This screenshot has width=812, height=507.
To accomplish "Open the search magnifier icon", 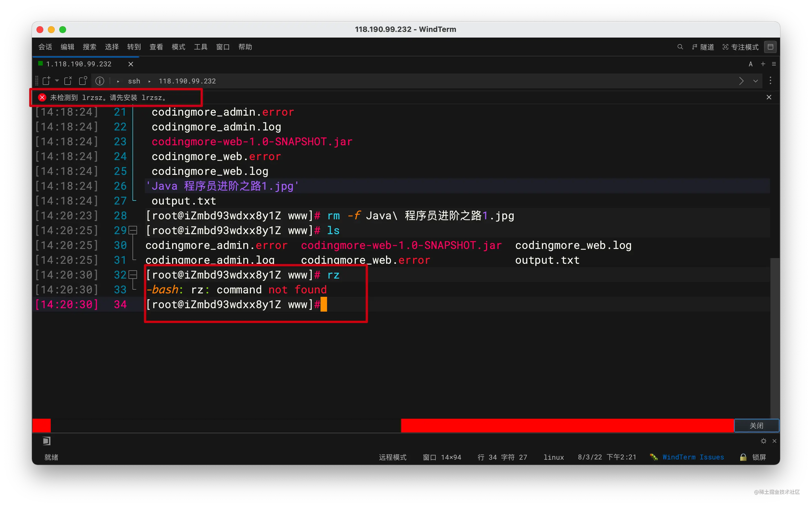I will point(680,47).
